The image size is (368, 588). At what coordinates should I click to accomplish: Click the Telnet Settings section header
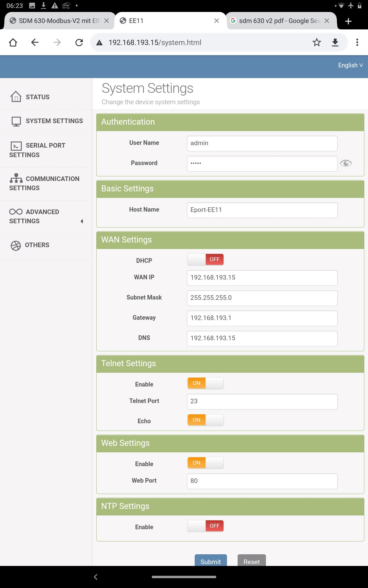230,364
